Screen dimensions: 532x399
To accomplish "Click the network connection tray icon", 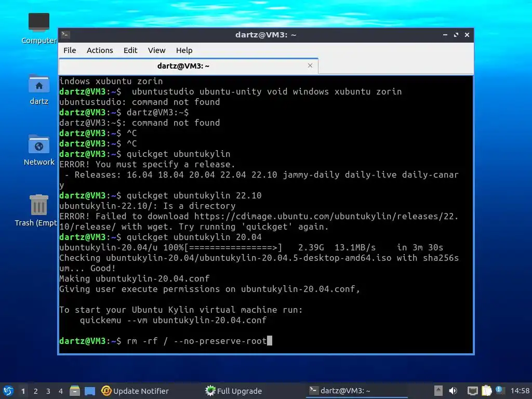I will [x=472, y=391].
